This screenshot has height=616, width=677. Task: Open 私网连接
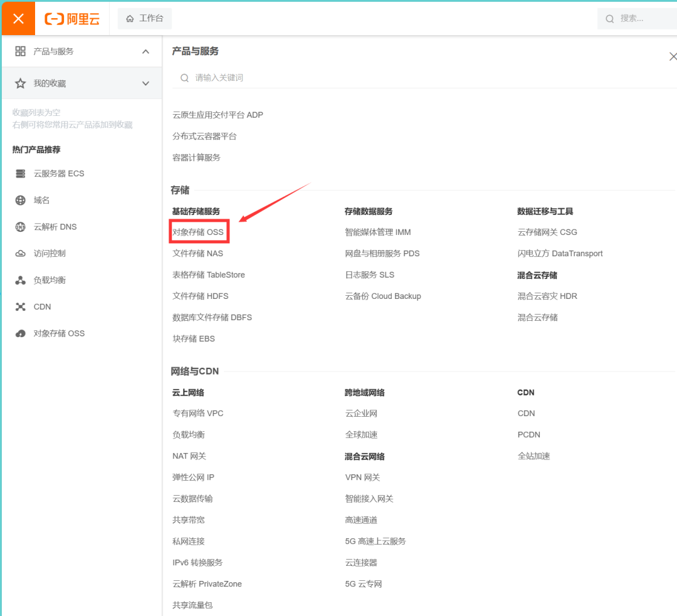pos(189,541)
